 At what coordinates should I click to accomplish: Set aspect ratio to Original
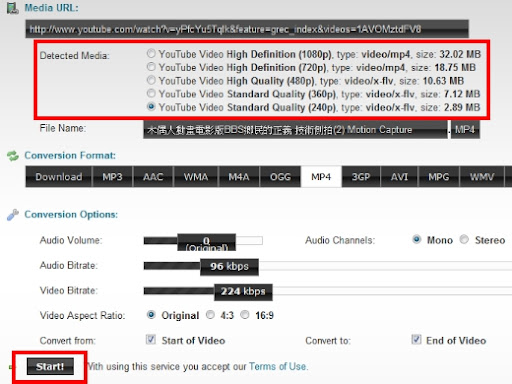(x=151, y=315)
